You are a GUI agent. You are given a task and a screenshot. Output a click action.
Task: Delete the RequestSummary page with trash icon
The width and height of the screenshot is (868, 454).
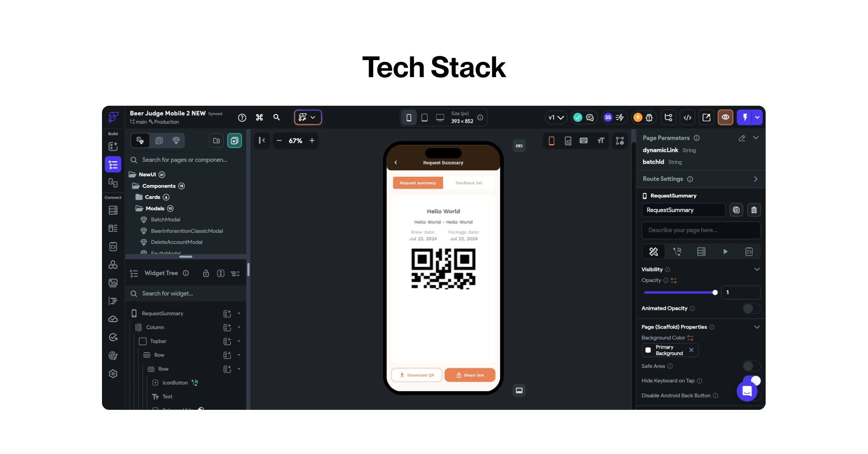pos(754,210)
